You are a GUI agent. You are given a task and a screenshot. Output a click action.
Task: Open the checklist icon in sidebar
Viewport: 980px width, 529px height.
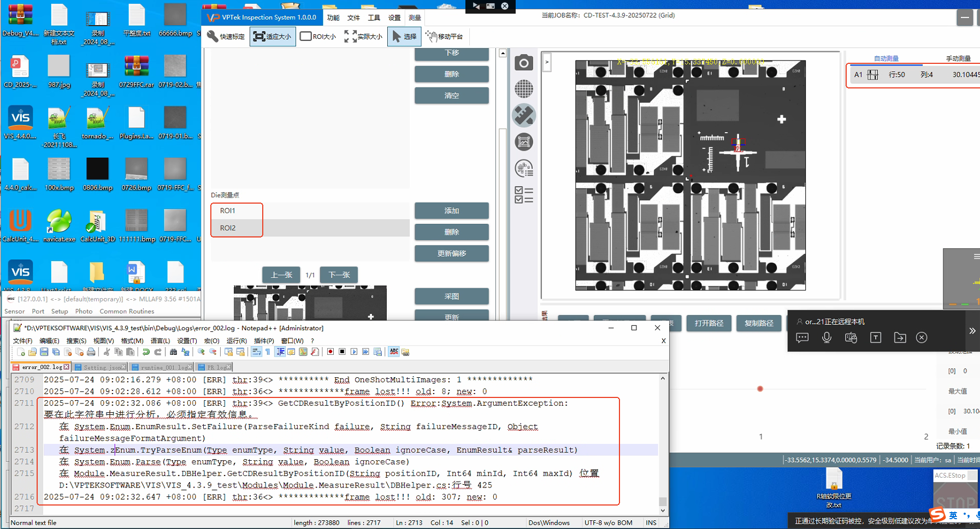point(523,194)
